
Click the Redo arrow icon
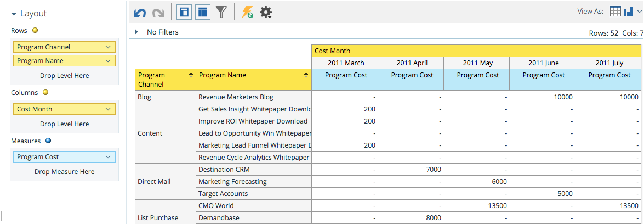click(158, 12)
